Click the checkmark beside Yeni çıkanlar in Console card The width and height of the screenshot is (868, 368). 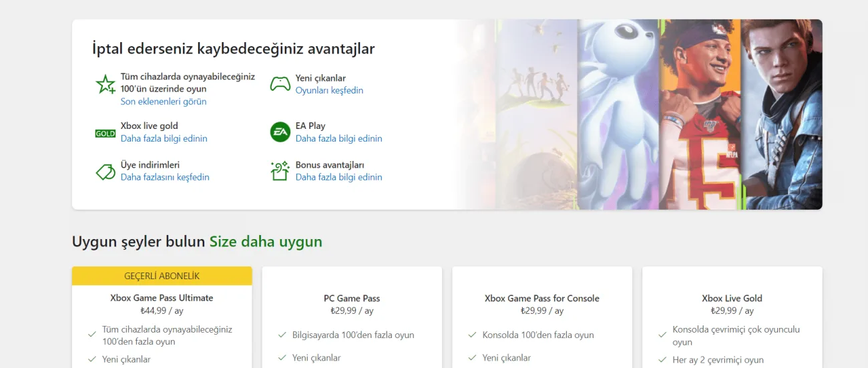coord(472,357)
